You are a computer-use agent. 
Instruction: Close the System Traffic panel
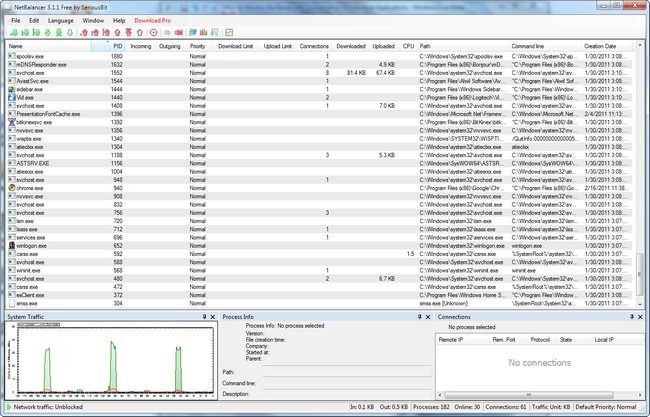pos(213,317)
